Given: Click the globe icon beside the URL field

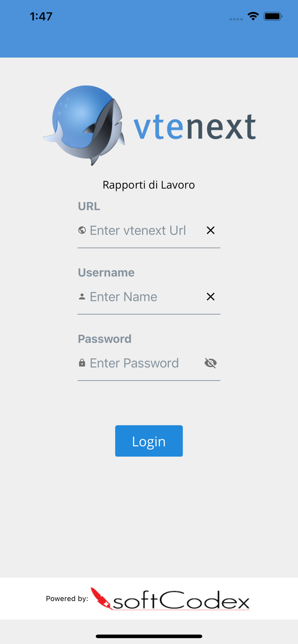Looking at the screenshot, I should coord(82,230).
